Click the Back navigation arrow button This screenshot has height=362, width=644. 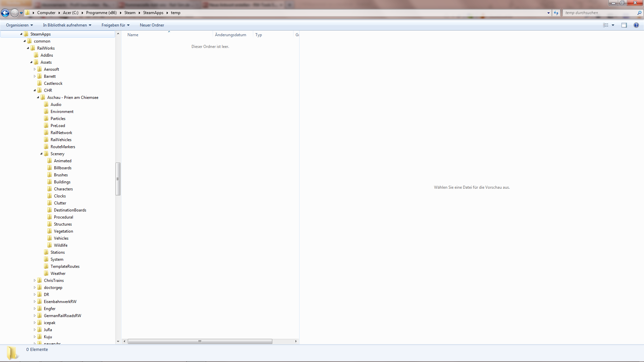(5, 13)
